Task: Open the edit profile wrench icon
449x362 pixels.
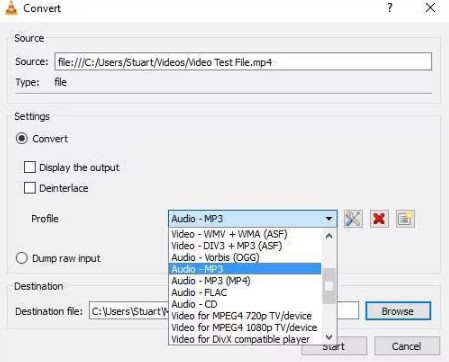Action: coord(353,219)
